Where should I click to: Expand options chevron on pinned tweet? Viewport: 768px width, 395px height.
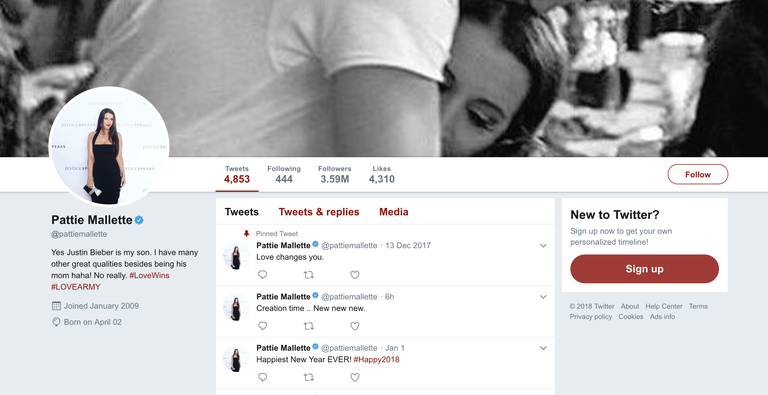click(x=543, y=246)
